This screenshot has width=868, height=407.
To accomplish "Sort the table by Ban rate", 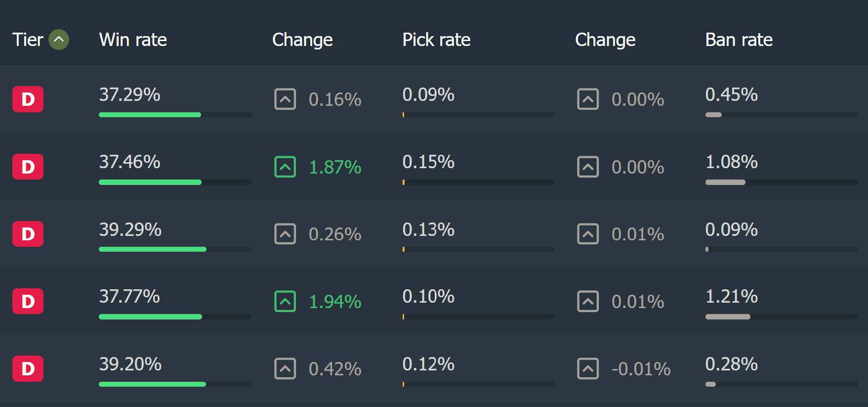I will [739, 40].
